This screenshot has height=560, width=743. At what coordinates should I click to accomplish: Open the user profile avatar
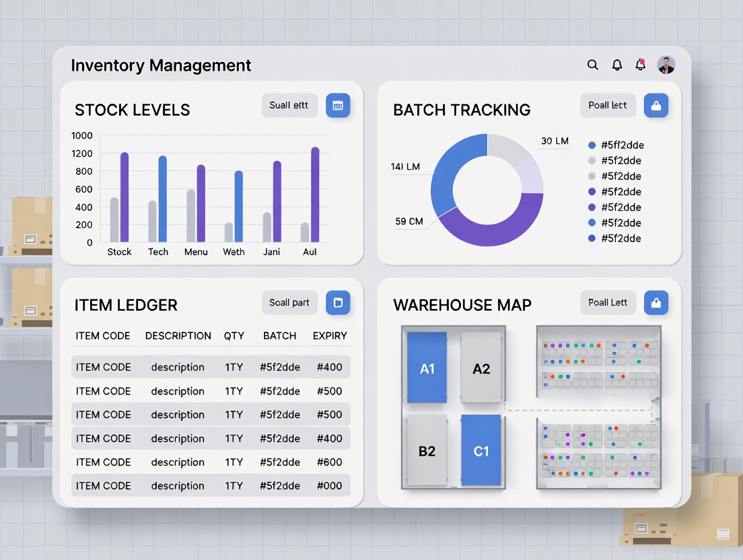[666, 65]
